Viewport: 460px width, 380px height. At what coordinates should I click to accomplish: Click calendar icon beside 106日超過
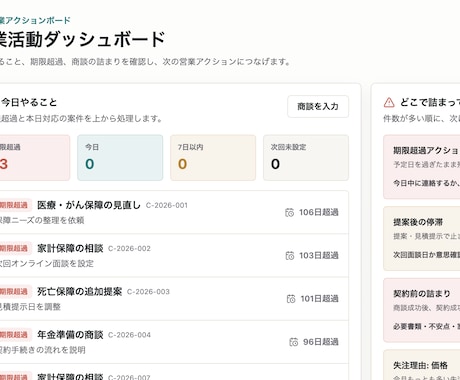[290, 213]
